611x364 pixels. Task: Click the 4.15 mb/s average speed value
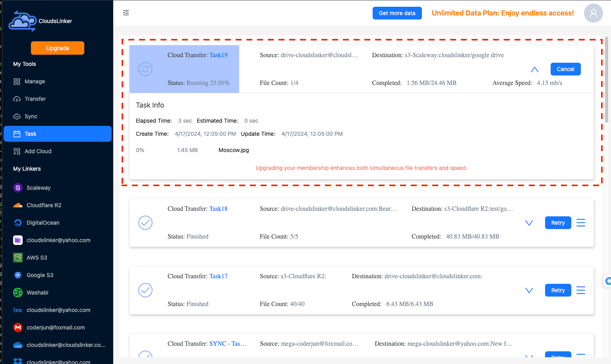(549, 83)
